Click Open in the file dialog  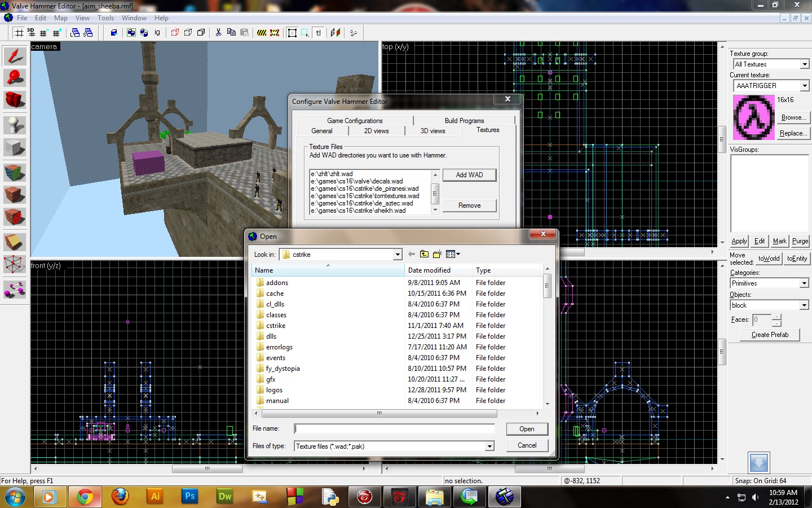click(x=527, y=429)
